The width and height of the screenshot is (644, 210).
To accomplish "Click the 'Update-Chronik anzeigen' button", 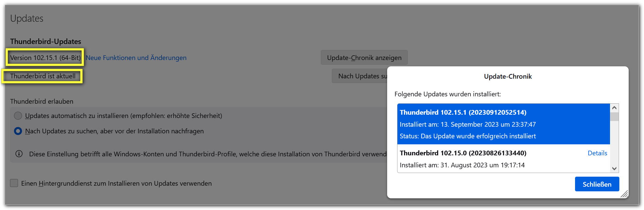I will coord(364,58).
